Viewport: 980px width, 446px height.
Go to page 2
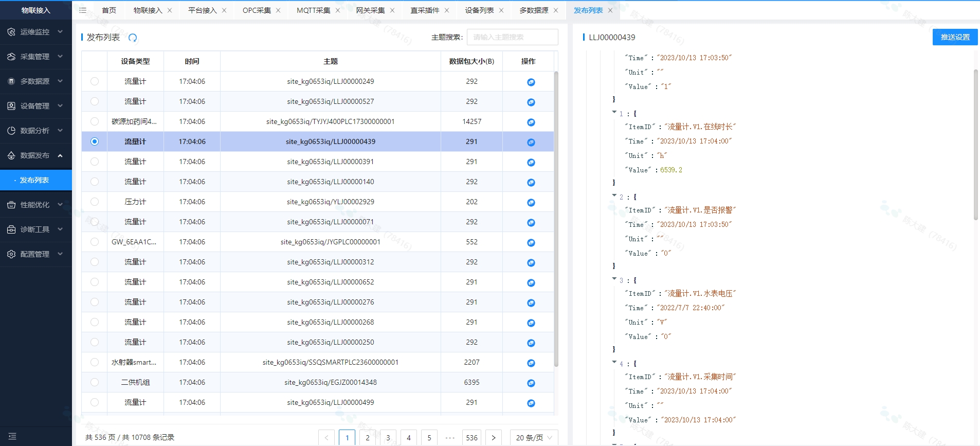pyautogui.click(x=368, y=438)
